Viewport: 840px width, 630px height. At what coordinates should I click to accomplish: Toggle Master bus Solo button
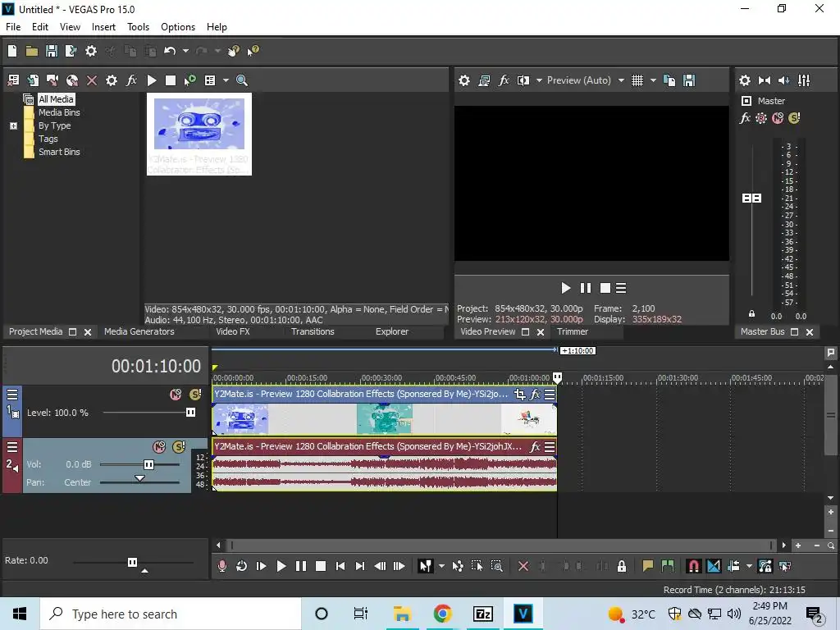794,118
